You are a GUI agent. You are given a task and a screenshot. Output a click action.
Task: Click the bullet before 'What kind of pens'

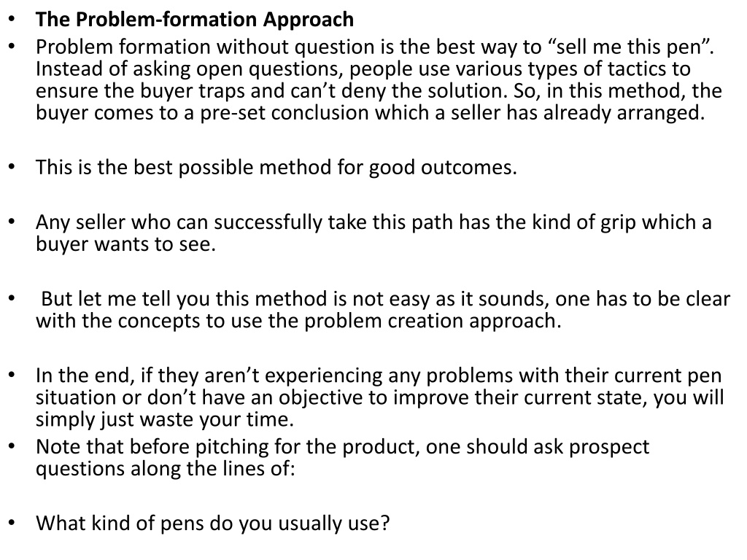point(12,524)
